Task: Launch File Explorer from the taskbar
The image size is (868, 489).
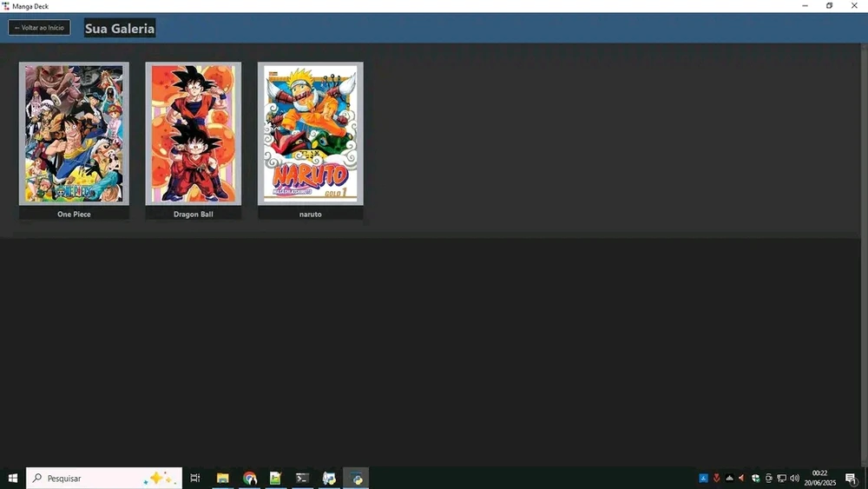Action: pos(223,478)
